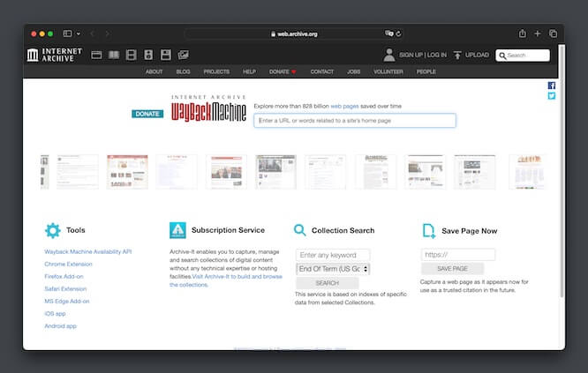This screenshot has width=588, height=373.
Task: Follow the Visit Archive-It link
Action: [226, 280]
